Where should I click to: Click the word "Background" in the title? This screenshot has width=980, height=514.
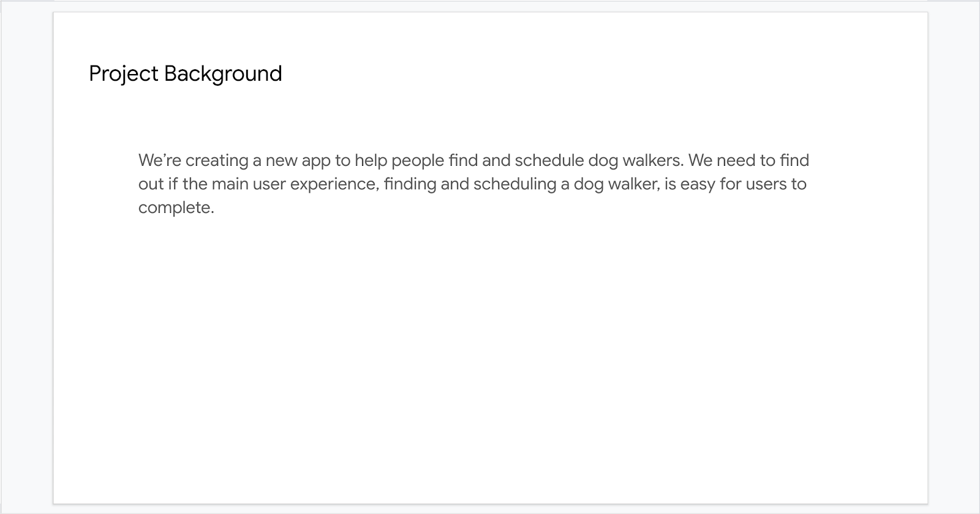223,74
